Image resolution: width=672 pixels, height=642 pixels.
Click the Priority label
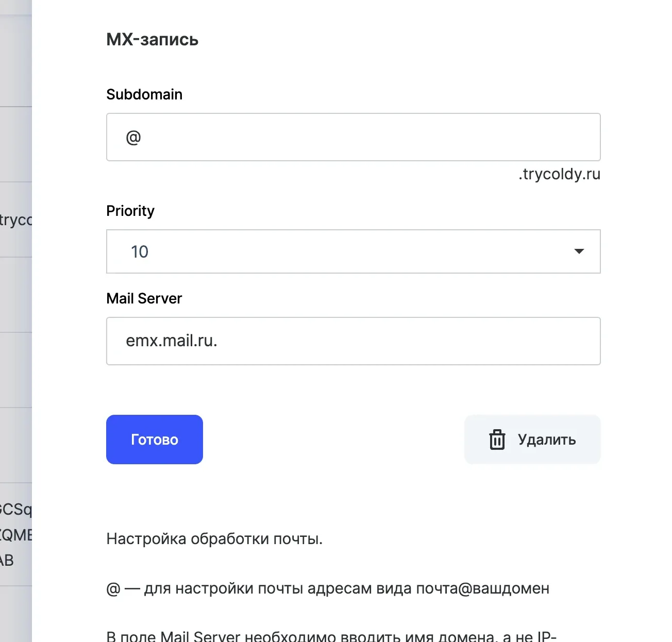click(x=130, y=211)
